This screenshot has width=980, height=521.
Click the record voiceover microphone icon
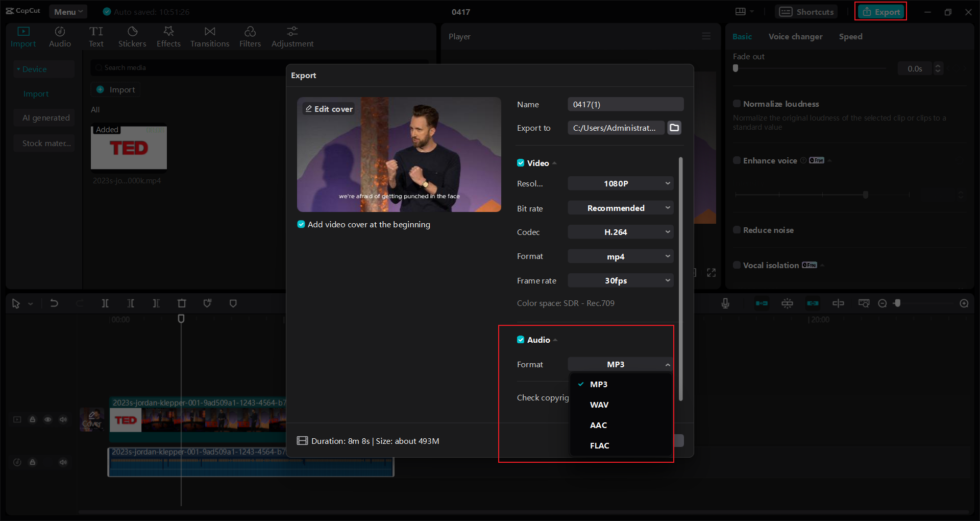tap(725, 303)
